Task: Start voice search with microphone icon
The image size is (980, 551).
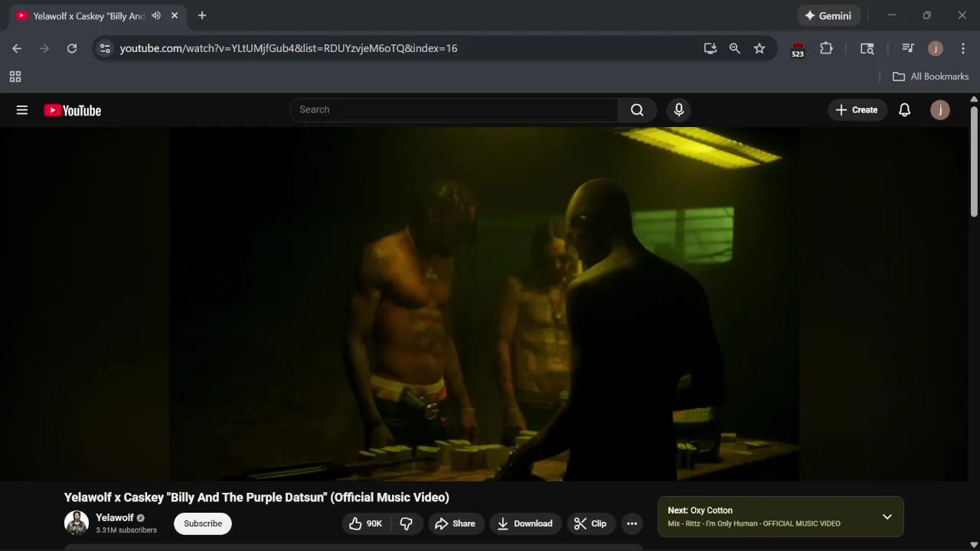Action: 678,109
